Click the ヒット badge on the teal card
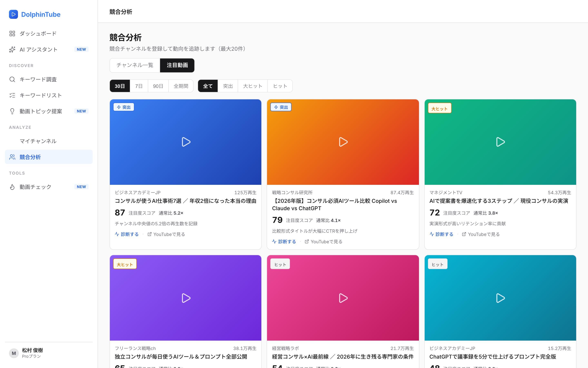Image resolution: width=588 pixels, height=368 pixels. (x=438, y=264)
